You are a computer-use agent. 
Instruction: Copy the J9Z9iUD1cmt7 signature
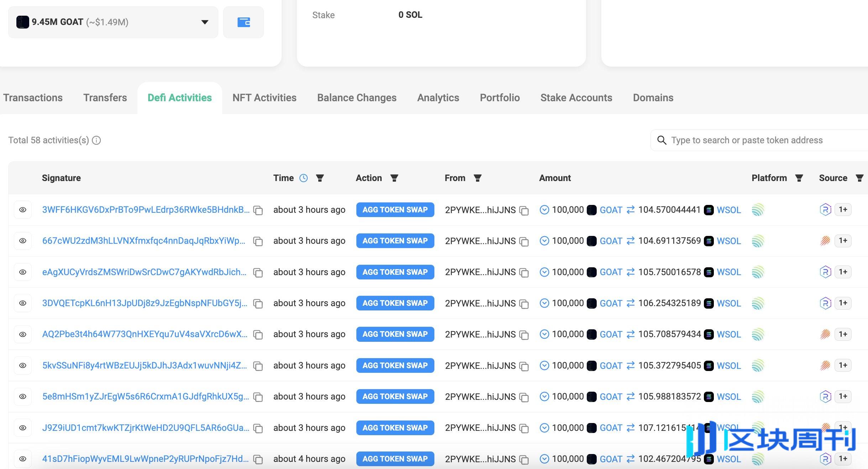pyautogui.click(x=258, y=428)
